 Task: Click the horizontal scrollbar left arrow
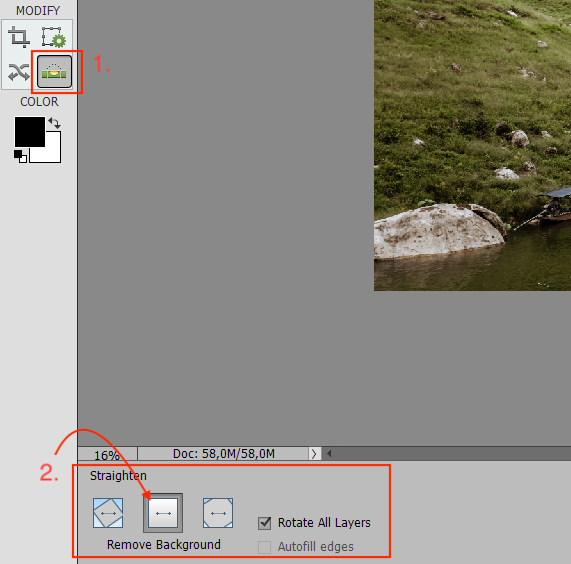click(329, 454)
